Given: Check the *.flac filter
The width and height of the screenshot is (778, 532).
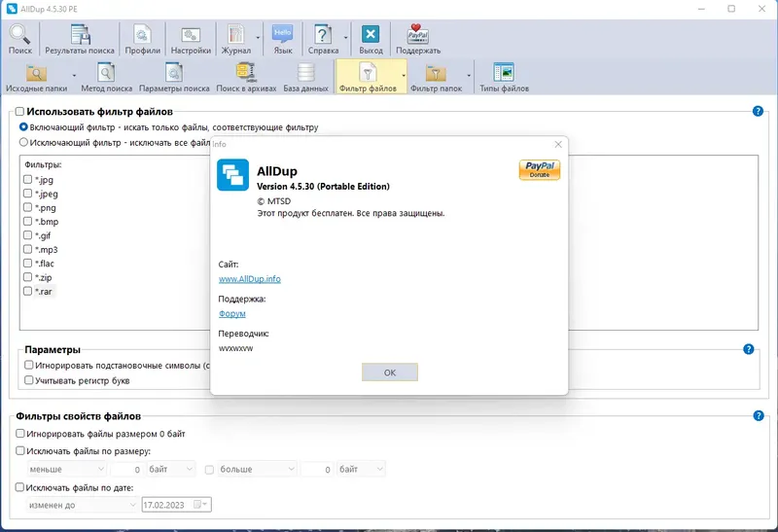Looking at the screenshot, I should (x=28, y=263).
